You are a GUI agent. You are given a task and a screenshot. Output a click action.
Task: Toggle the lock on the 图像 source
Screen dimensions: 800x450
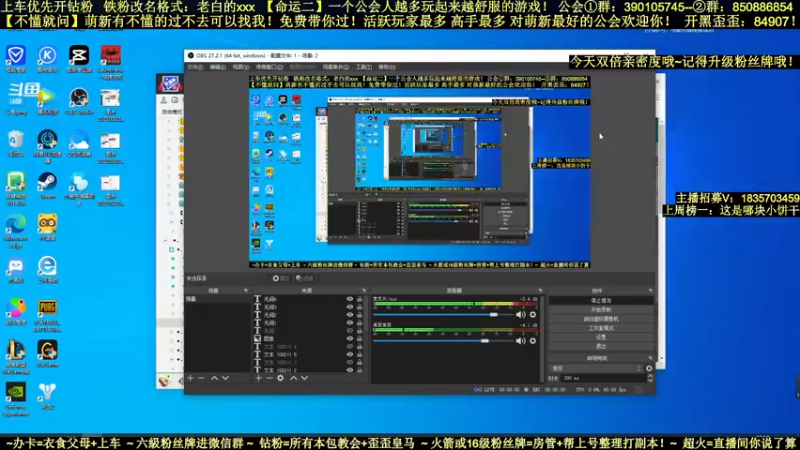click(x=360, y=338)
